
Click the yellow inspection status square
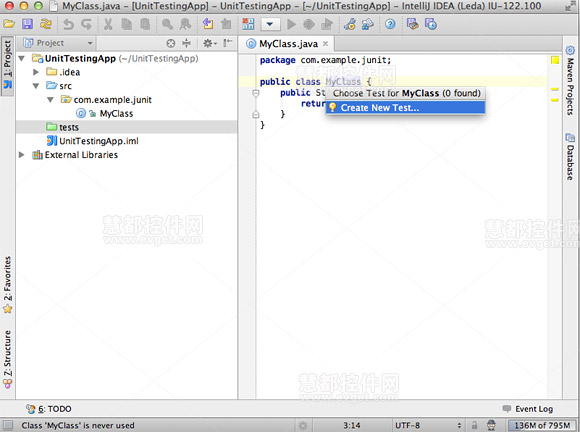point(555,60)
